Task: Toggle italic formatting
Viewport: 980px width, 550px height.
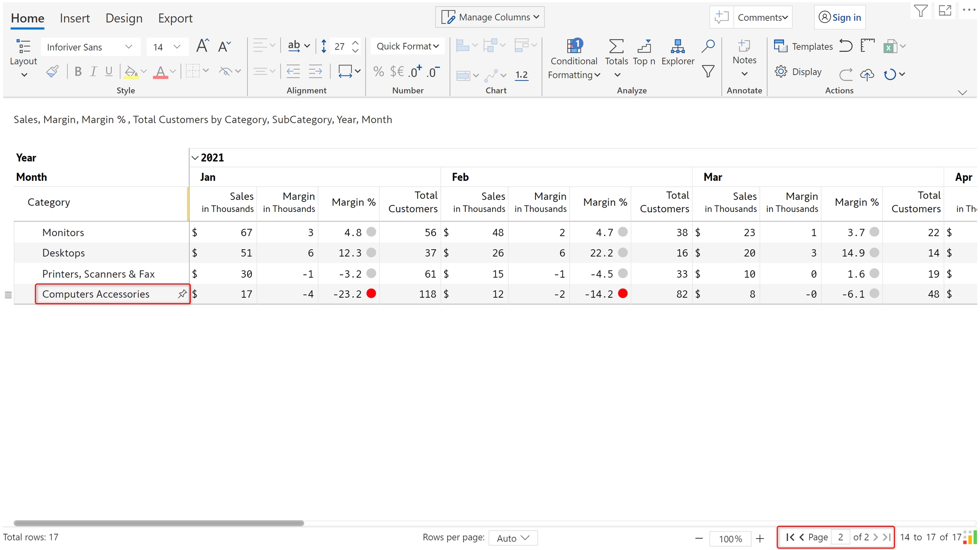Action: [x=93, y=71]
